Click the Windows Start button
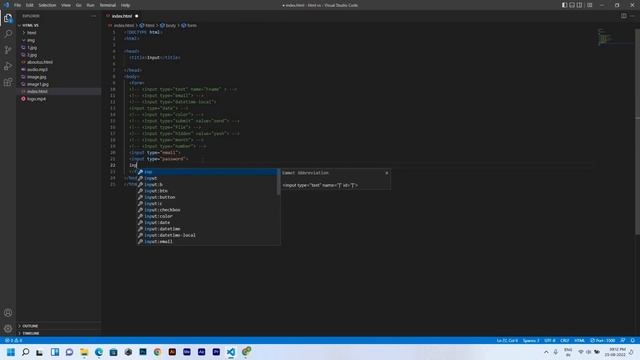The height and width of the screenshot is (360, 640). pyautogui.click(x=11, y=352)
